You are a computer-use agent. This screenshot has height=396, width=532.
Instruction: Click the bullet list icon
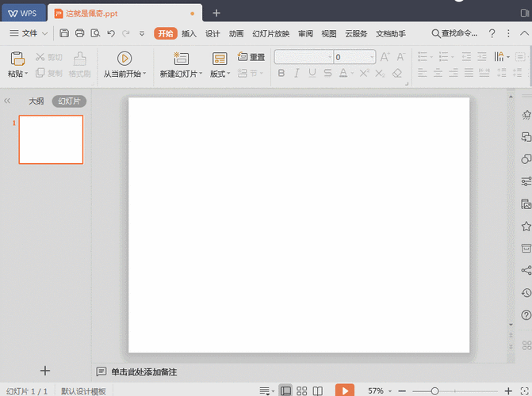coord(423,56)
